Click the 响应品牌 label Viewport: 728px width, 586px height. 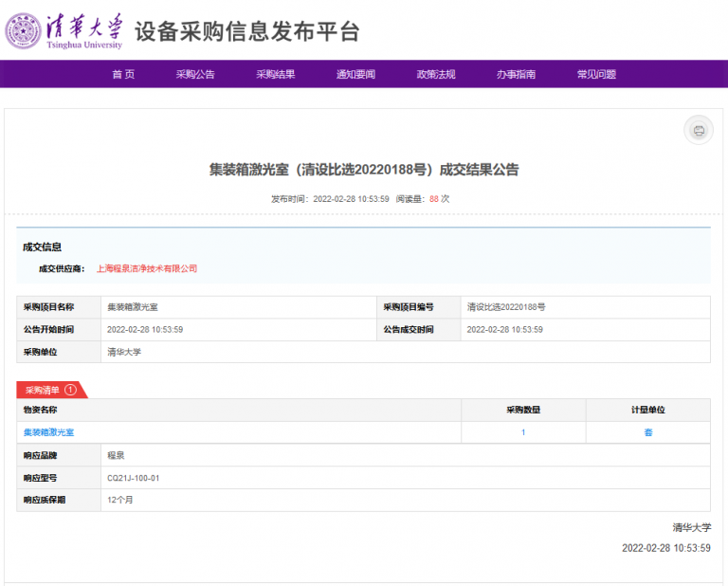41,455
